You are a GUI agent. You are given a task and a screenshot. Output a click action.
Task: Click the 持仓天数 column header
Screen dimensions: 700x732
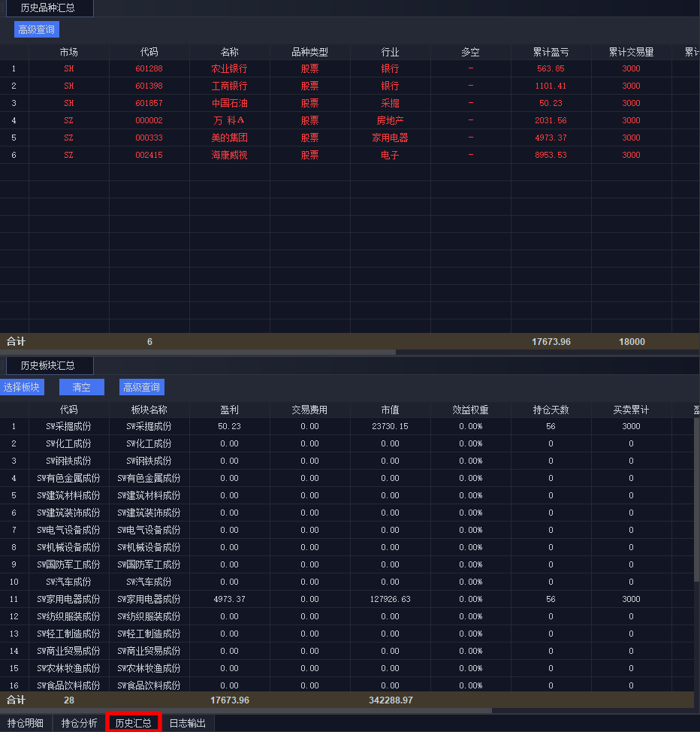click(551, 410)
